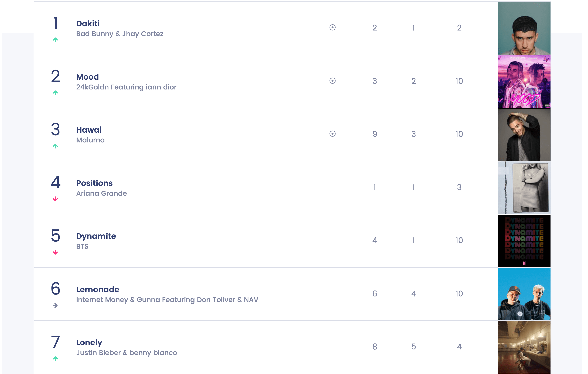Click the green up arrow under rank 3
Screen dimensions: 588x374
[55, 146]
